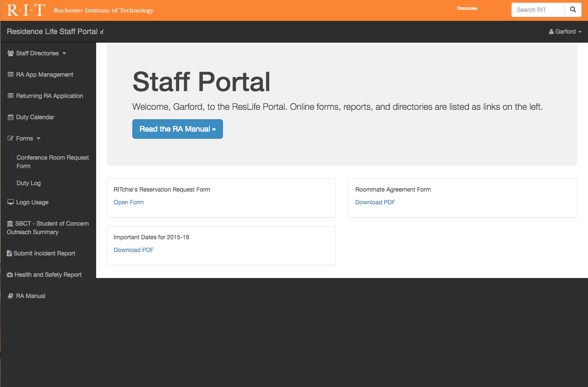Open the Garford user account dropdown
The height and width of the screenshot is (387, 588).
click(565, 32)
